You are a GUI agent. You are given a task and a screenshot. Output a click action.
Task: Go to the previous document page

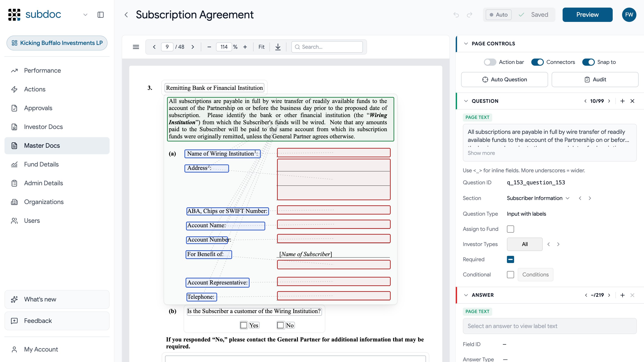click(154, 47)
